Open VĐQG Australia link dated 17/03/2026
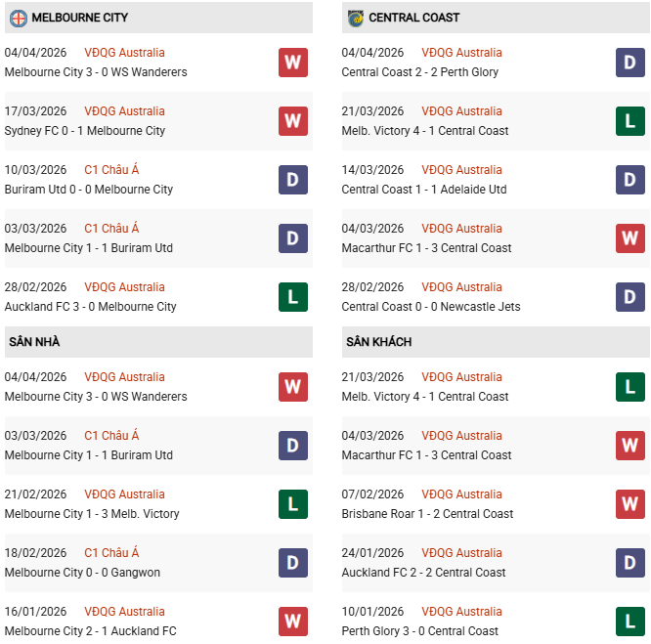Screen dimensions: 651x644 pyautogui.click(x=124, y=111)
